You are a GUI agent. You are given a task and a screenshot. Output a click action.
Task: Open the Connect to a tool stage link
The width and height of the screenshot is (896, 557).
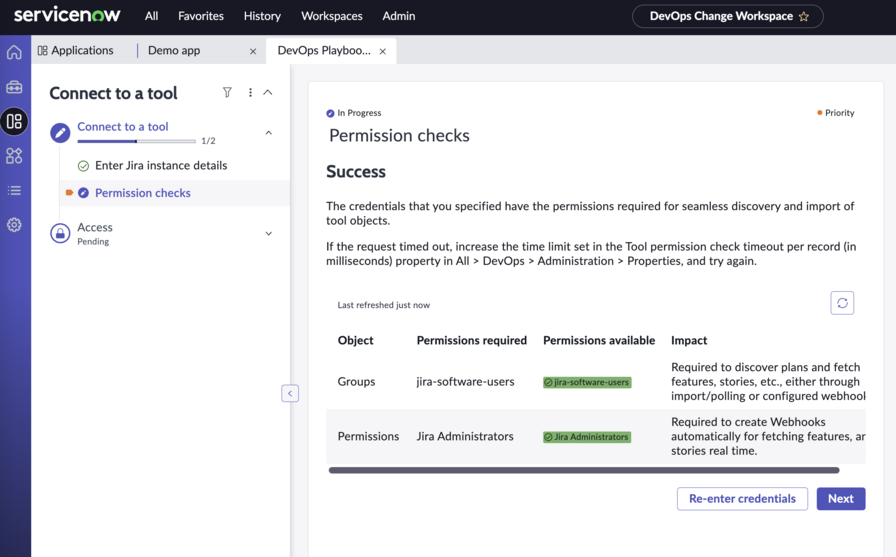pos(123,127)
